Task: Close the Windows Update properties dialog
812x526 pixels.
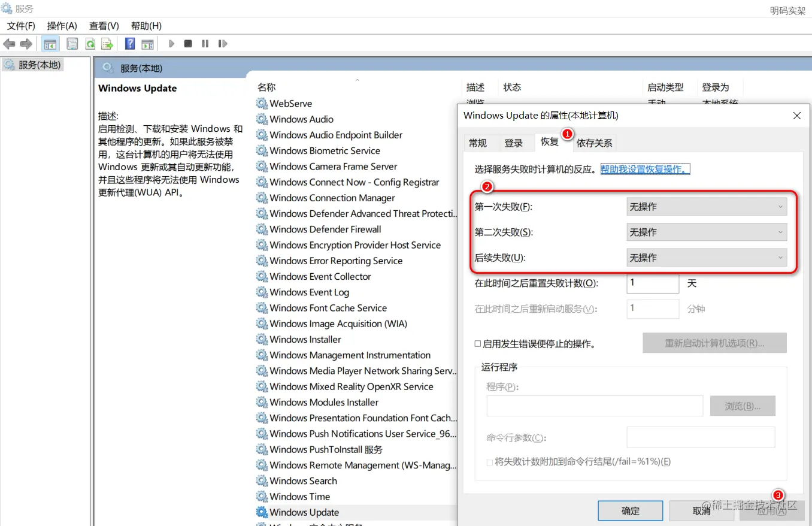Action: [797, 116]
